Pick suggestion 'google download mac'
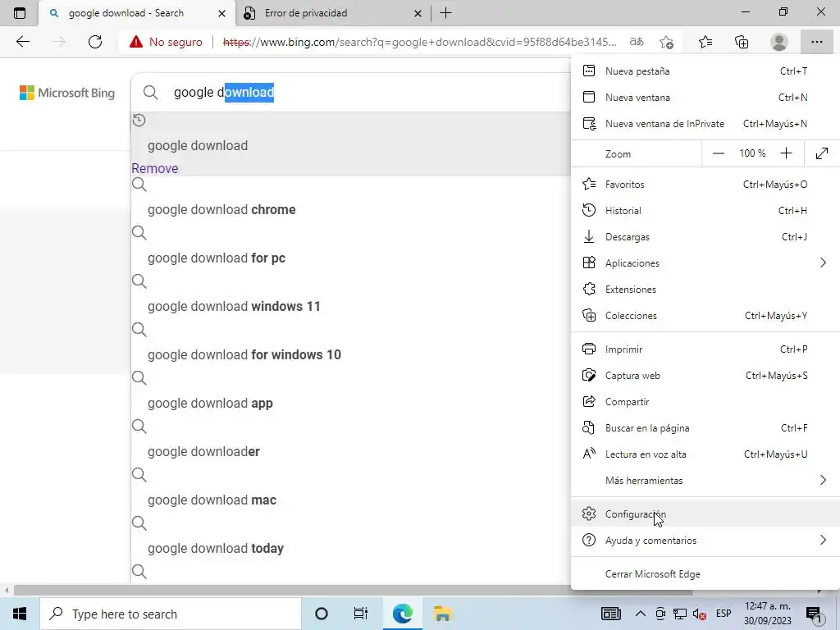Viewport: 840px width, 630px height. point(212,500)
